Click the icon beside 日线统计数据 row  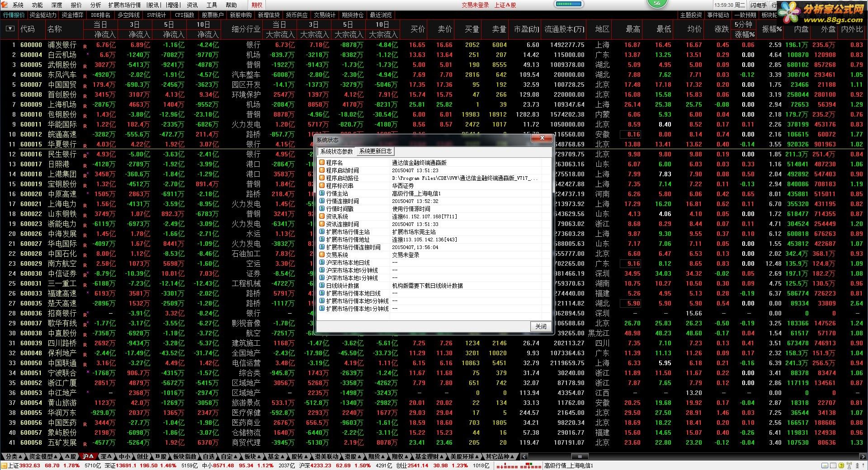click(x=322, y=286)
